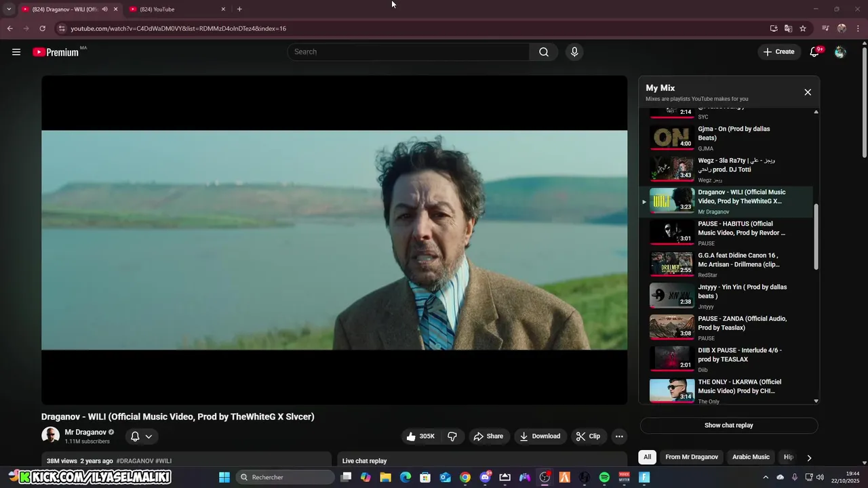
Task: Click the #WILI hashtag link
Action: [x=163, y=461]
